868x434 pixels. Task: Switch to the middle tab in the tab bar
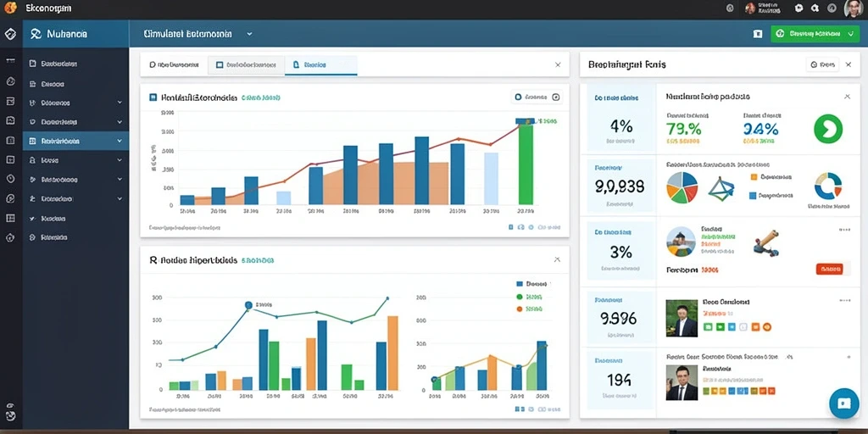click(x=247, y=64)
